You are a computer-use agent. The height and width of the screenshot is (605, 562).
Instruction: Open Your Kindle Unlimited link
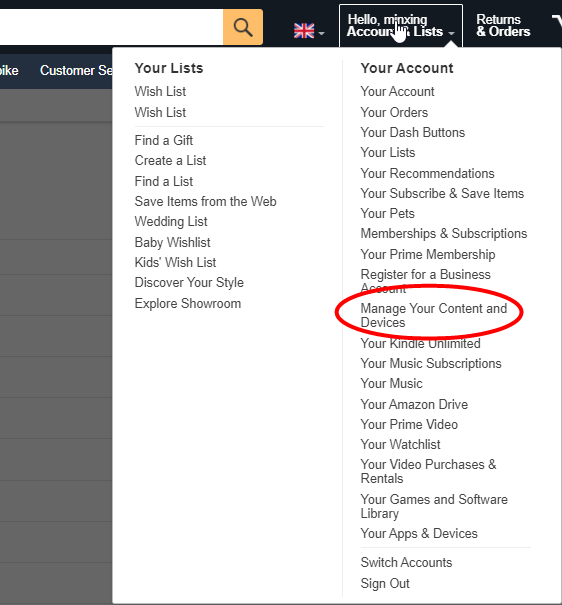pos(420,343)
